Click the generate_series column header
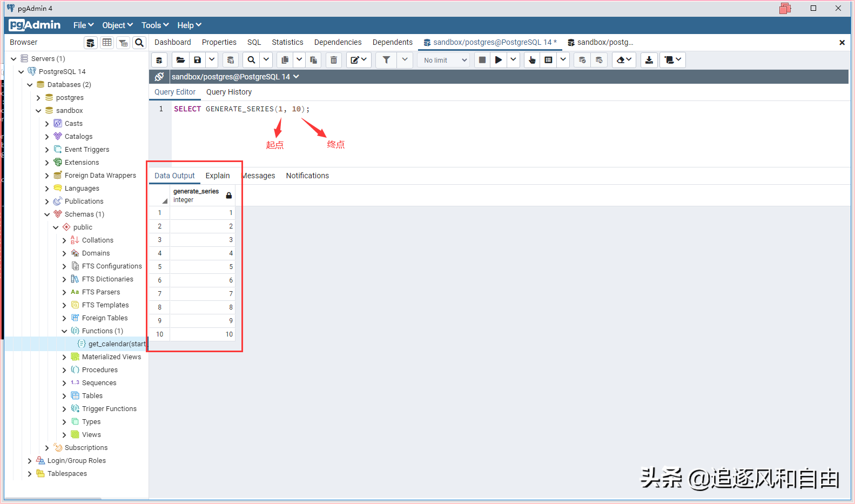Viewport: 855px width, 504px height. click(203, 196)
